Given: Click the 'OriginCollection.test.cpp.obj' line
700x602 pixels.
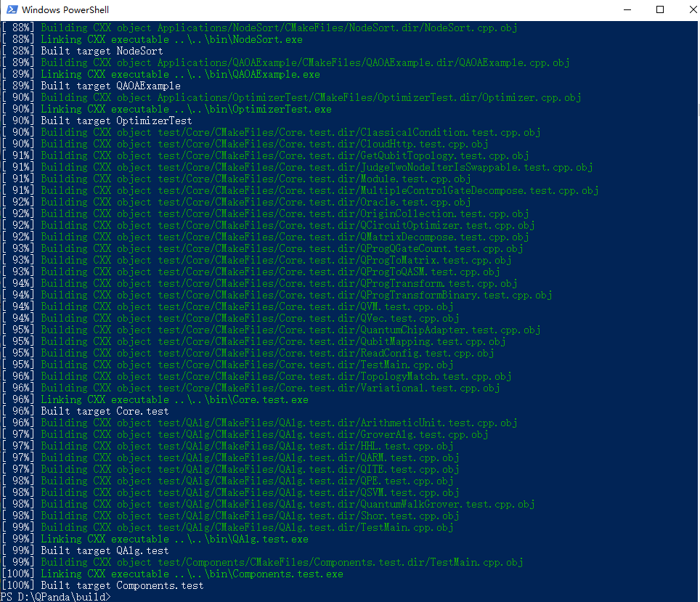Looking at the screenshot, I should coord(265,213).
